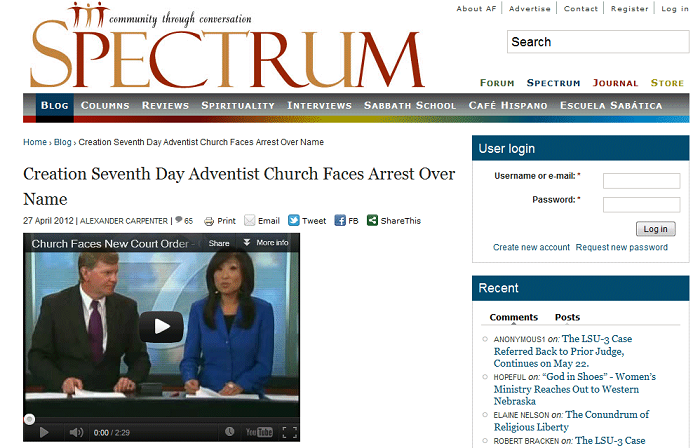Viewport: 700px width, 448px height.
Task: Mute the video with the speaker icon
Action: pos(76,432)
